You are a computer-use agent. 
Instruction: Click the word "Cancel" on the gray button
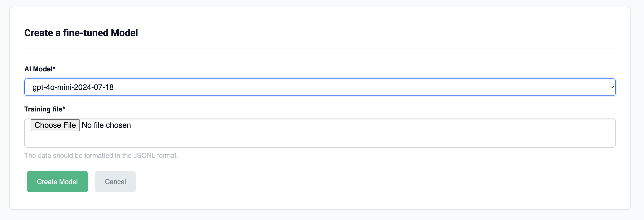pos(115,182)
